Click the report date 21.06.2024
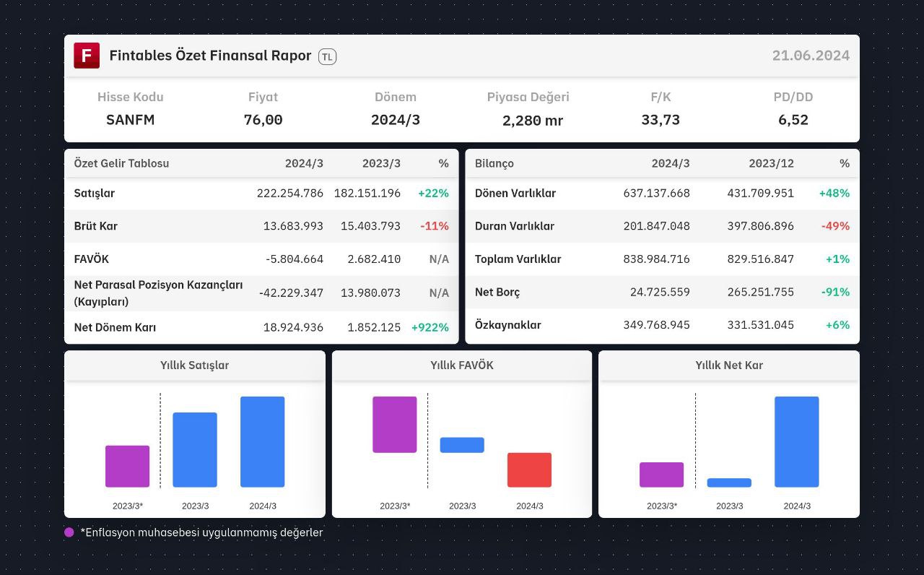 [811, 56]
